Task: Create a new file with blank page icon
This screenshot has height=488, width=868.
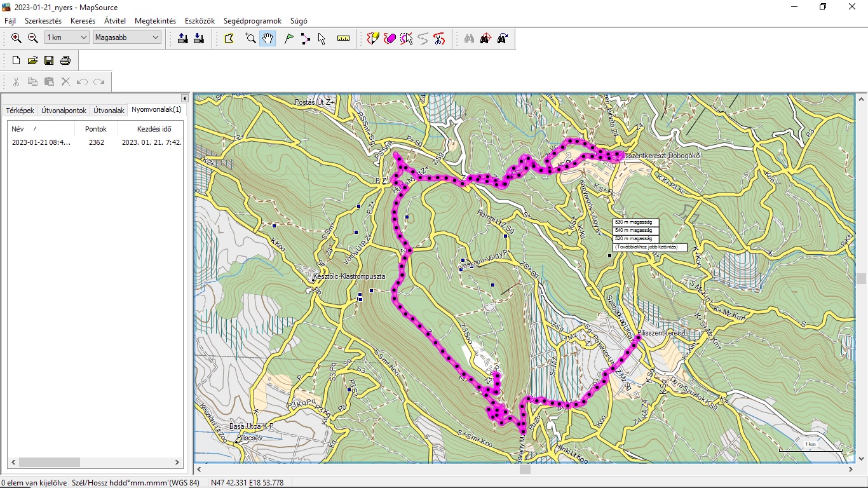Action: [x=17, y=60]
